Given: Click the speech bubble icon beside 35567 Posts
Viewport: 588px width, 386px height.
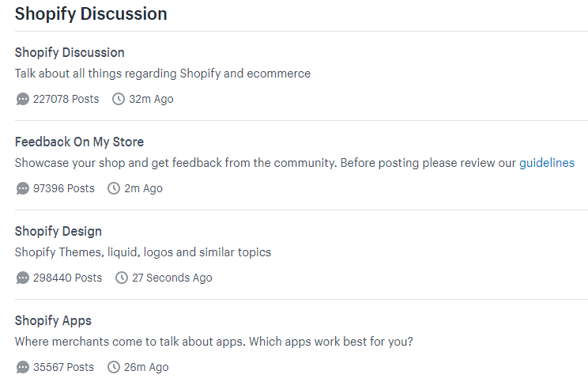Looking at the screenshot, I should point(22,368).
